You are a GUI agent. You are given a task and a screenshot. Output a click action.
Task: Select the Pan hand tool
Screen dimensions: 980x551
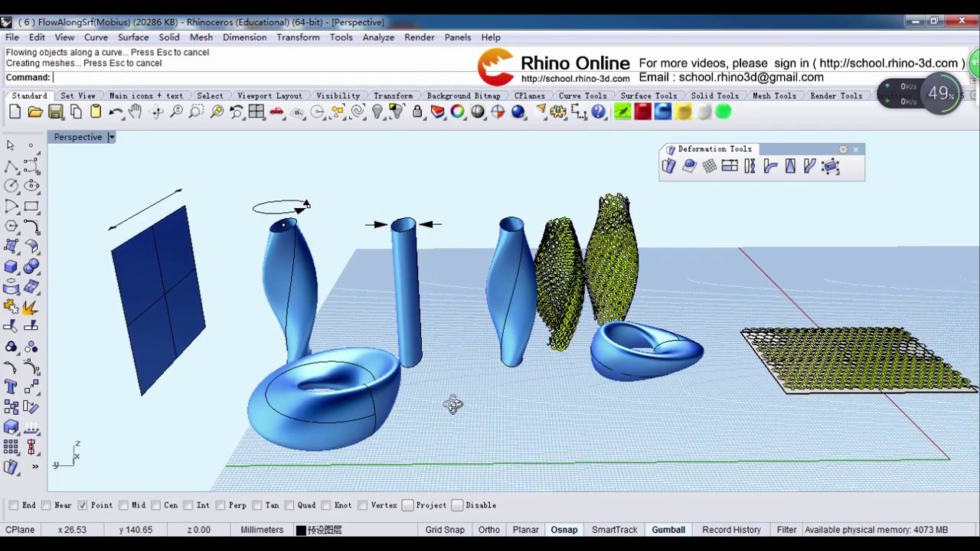[x=136, y=112]
